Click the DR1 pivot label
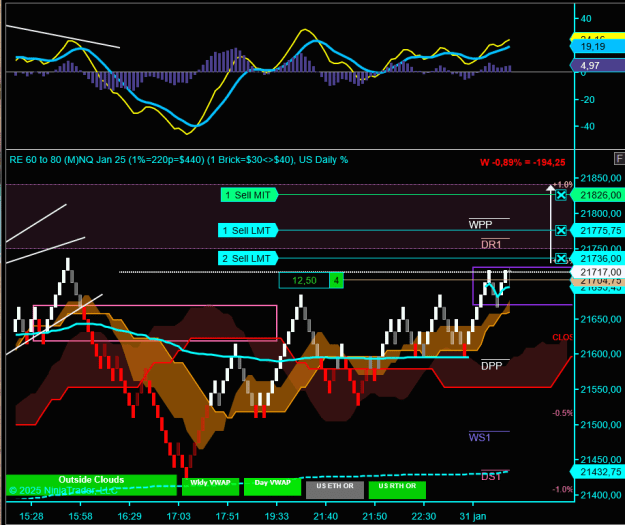 pos(491,244)
